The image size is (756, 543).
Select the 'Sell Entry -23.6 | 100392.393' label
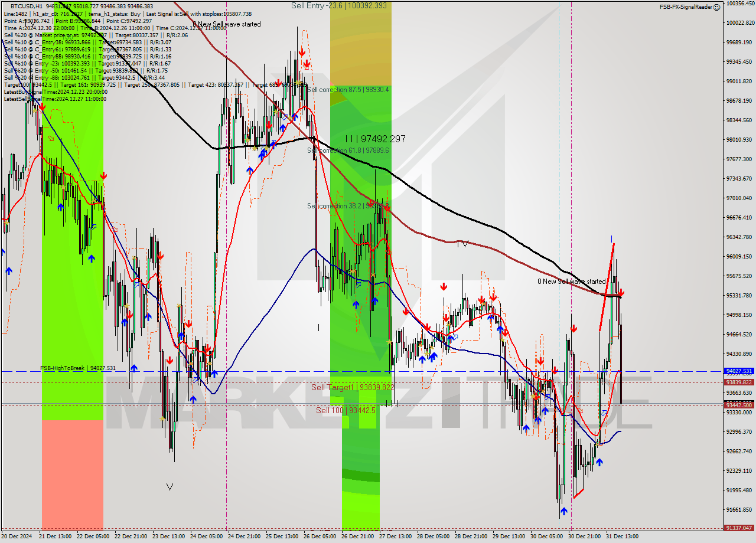point(339,5)
